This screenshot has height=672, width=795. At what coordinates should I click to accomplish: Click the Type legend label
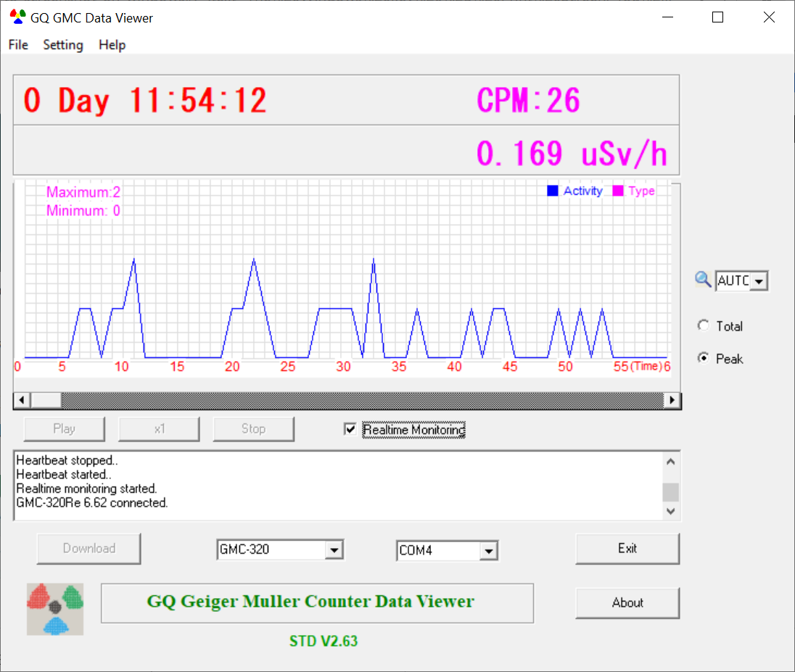tap(642, 191)
